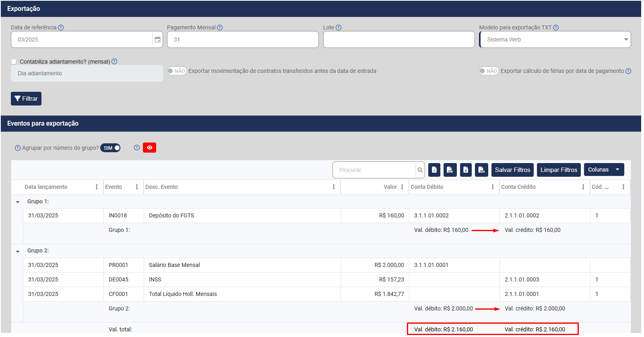Export the table as PDF
Viewport: 644px width, 337px height.
(x=450, y=170)
